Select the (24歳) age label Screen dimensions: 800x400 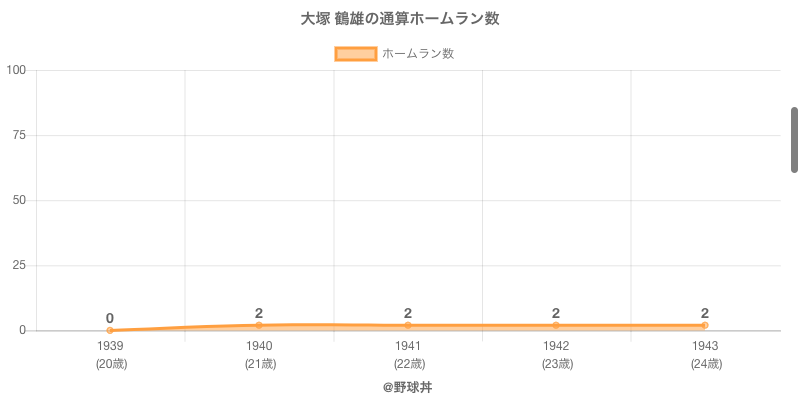tap(705, 364)
